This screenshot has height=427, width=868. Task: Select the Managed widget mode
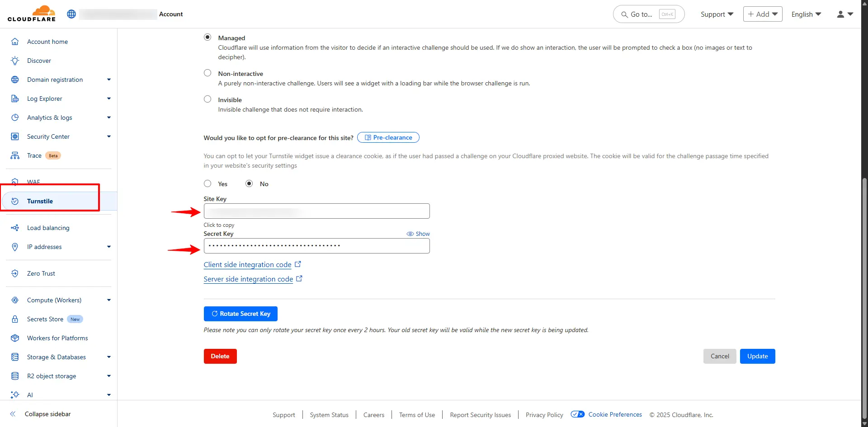coord(208,37)
